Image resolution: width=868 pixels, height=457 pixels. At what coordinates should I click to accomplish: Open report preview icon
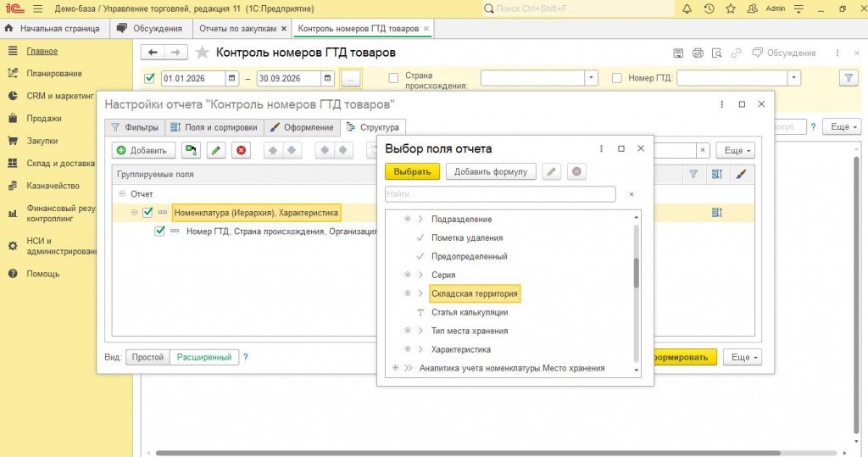pyautogui.click(x=716, y=53)
